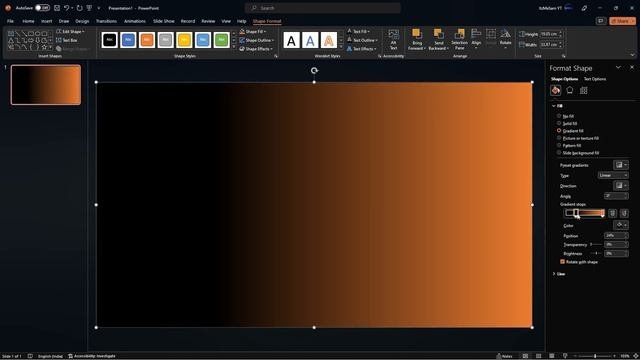This screenshot has width=640, height=360.
Task: Click the Width size field
Action: coord(551,44)
